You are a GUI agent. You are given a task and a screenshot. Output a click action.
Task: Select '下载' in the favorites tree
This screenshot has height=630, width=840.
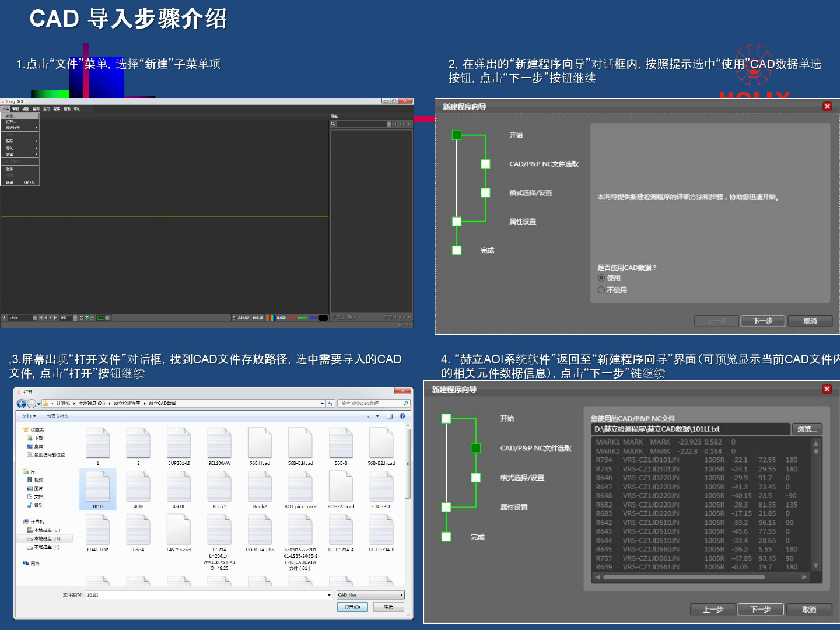click(34, 437)
